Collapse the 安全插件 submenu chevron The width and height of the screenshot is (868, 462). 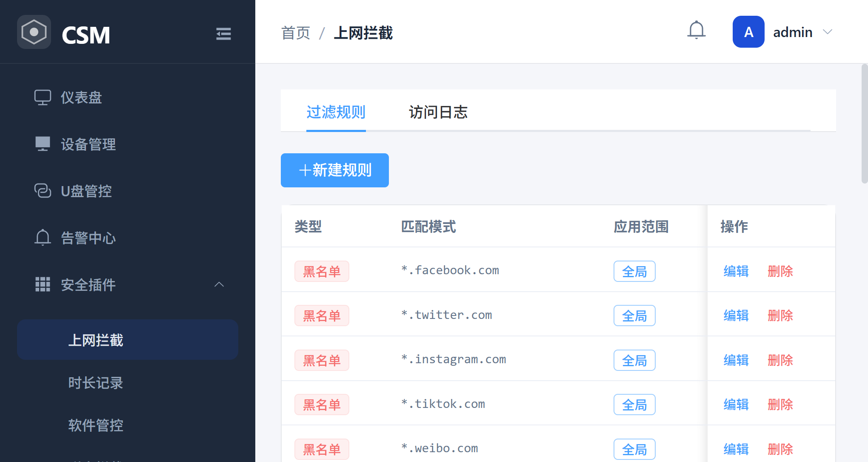point(219,284)
